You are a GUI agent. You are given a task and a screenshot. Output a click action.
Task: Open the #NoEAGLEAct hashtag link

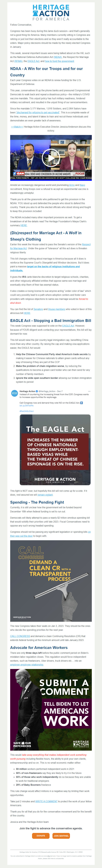click(26, 411)
